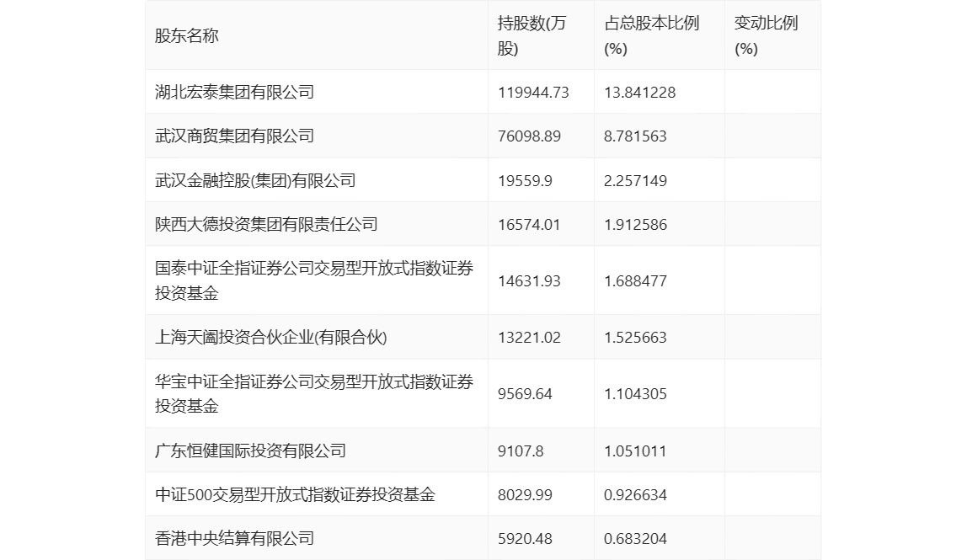This screenshot has height=560, width=967.
Task: Select the percentage 1.688477
Action: 635,281
